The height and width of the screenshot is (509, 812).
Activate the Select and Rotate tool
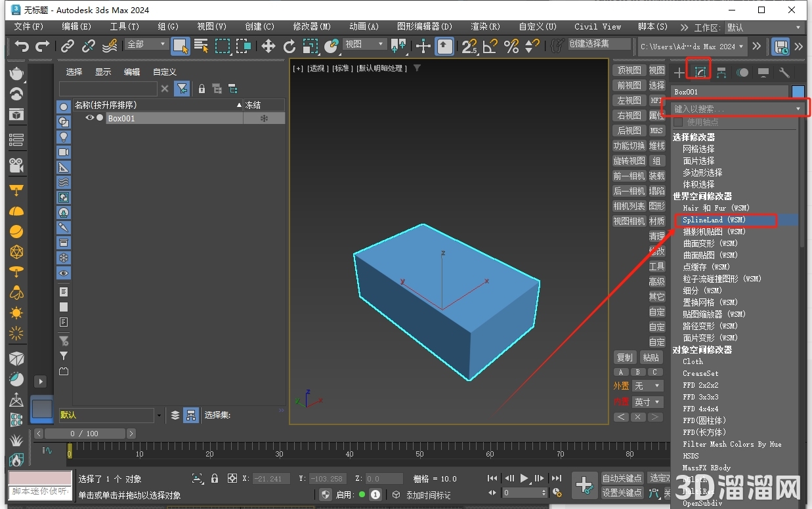[x=289, y=47]
